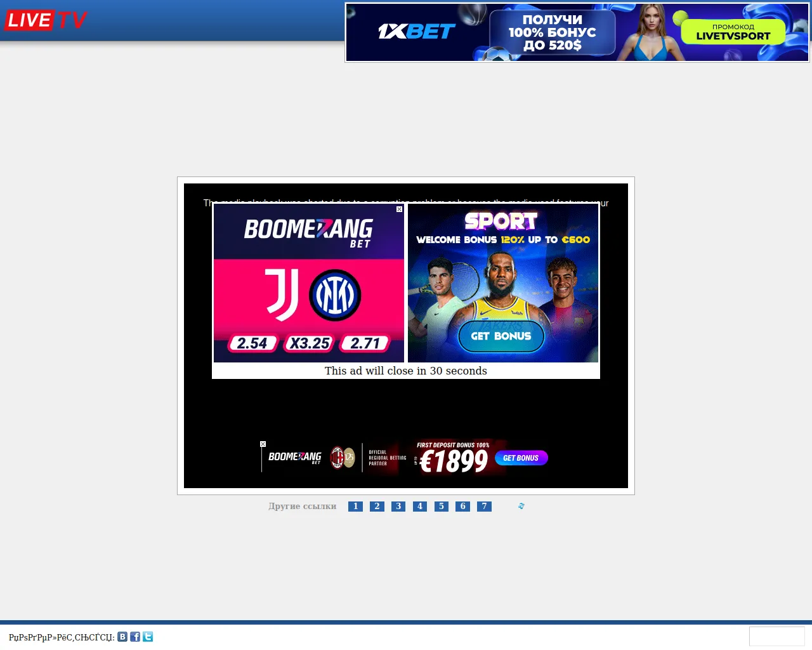The image size is (812, 650).
Task: Switch to stream link 1
Action: tap(355, 507)
